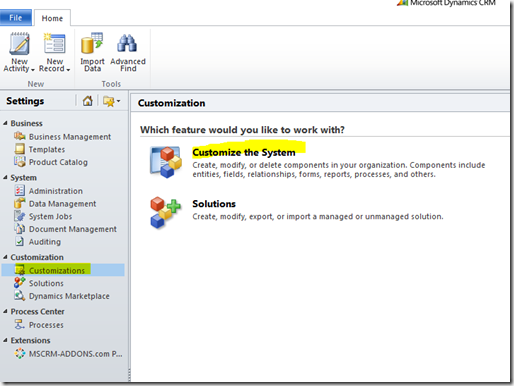
Task: Collapse the System section triangle
Action: (x=5, y=177)
